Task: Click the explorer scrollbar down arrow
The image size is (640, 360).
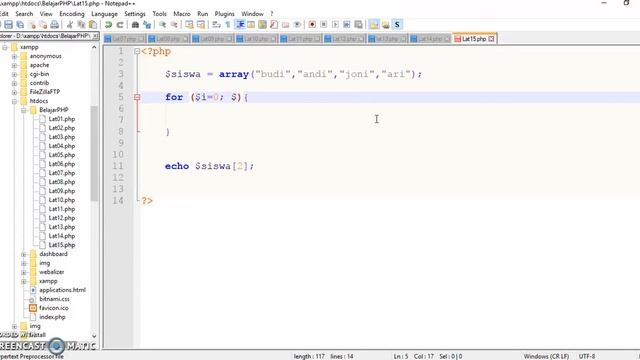Action: 94,336
